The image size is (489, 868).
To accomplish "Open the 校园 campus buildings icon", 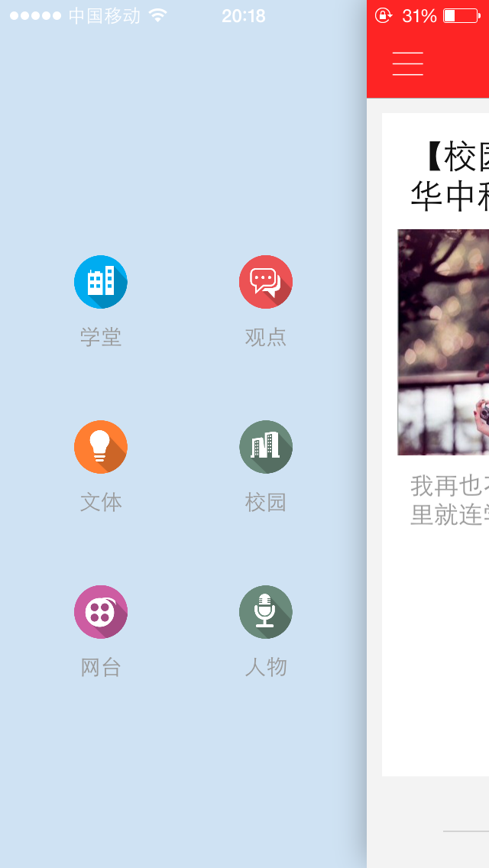I will point(266,447).
